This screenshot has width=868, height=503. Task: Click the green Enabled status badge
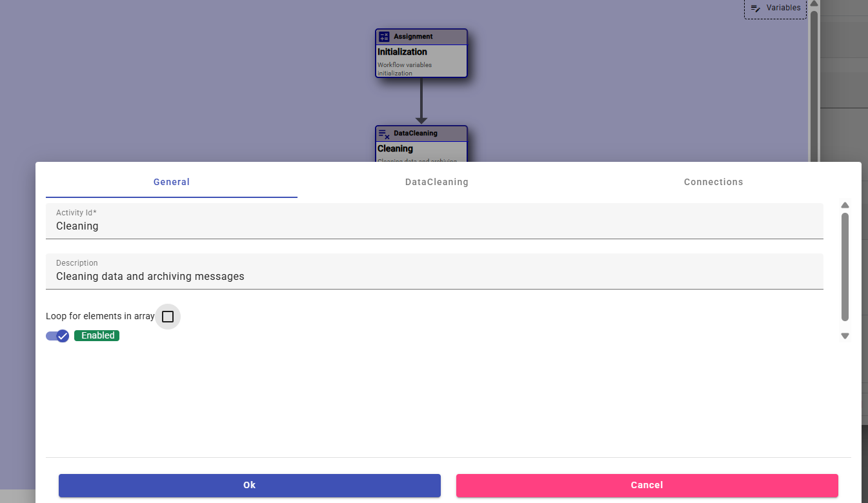[x=97, y=335]
